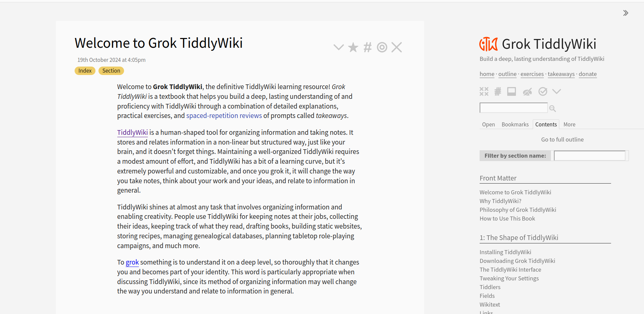Open advanced search via magnifier icon
The width and height of the screenshot is (644, 314).
(552, 108)
